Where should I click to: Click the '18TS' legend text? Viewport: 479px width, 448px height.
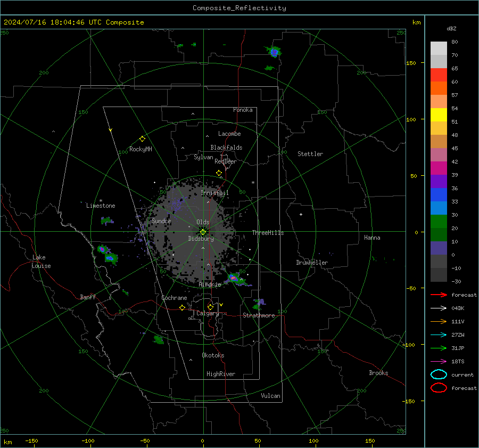click(x=458, y=362)
